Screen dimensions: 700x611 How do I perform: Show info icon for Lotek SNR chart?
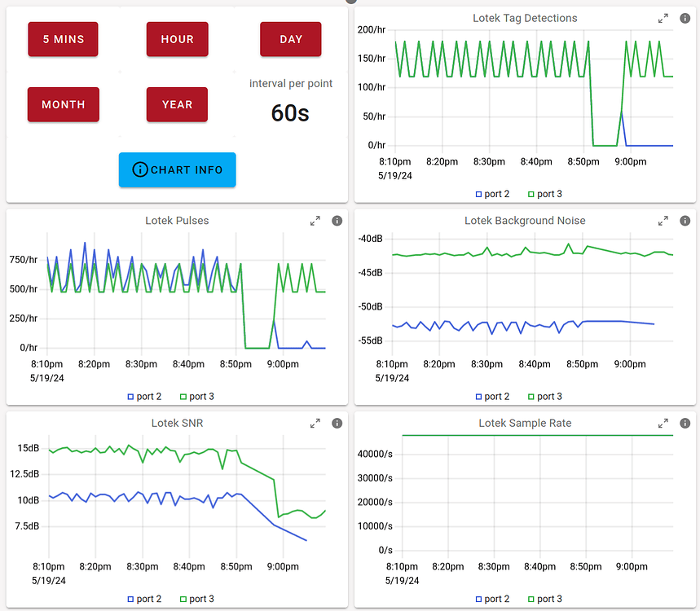pyautogui.click(x=337, y=424)
